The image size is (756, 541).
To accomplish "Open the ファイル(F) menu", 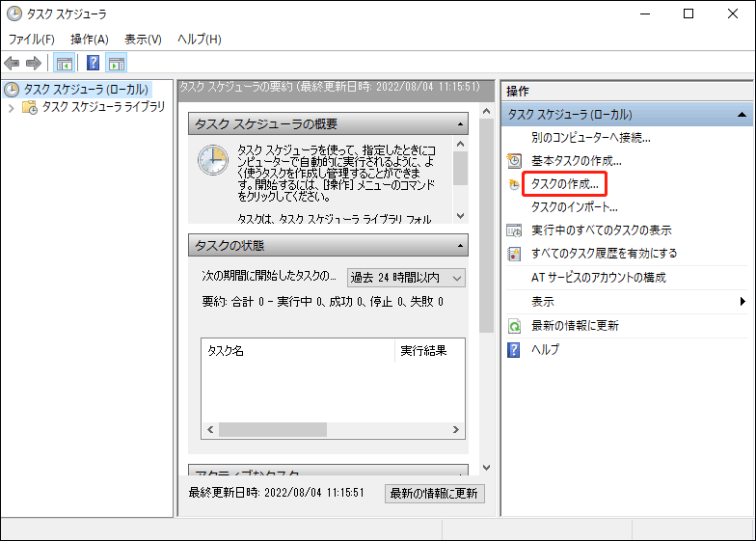I will [x=32, y=40].
